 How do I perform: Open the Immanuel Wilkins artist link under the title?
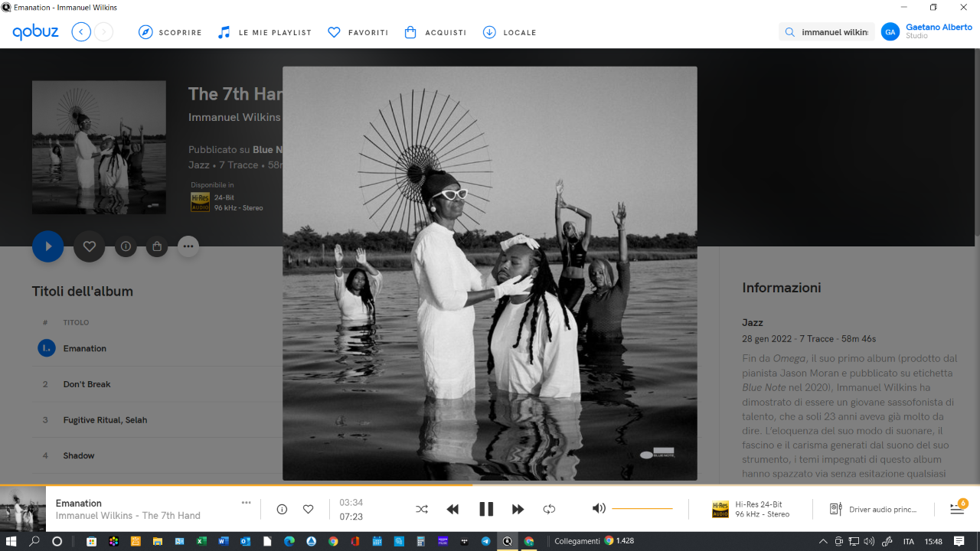(x=235, y=117)
